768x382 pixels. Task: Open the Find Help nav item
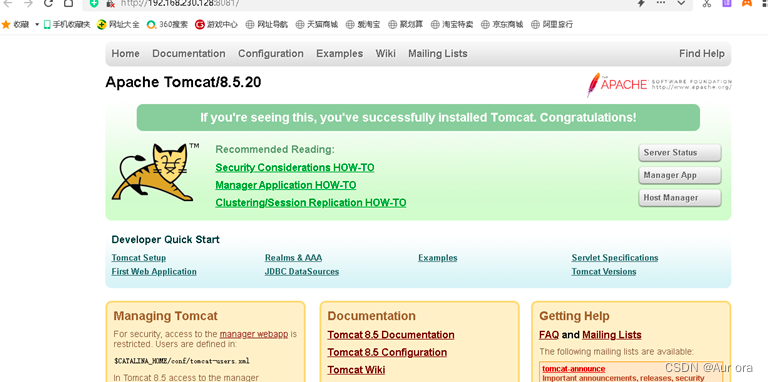(x=701, y=53)
